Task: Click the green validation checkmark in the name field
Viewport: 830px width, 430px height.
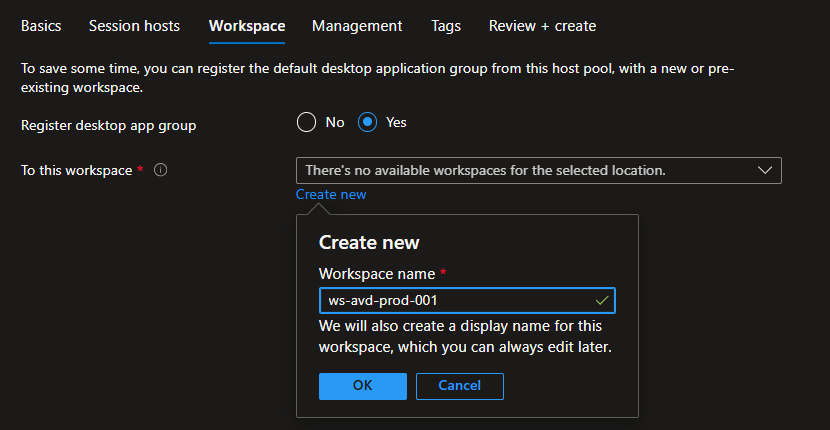Action: click(601, 300)
